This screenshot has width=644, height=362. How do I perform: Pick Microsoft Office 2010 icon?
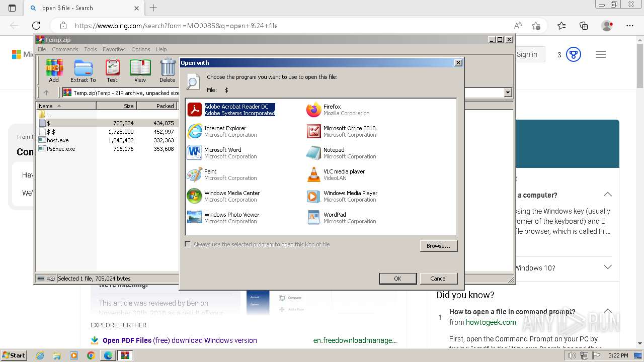[x=313, y=131]
